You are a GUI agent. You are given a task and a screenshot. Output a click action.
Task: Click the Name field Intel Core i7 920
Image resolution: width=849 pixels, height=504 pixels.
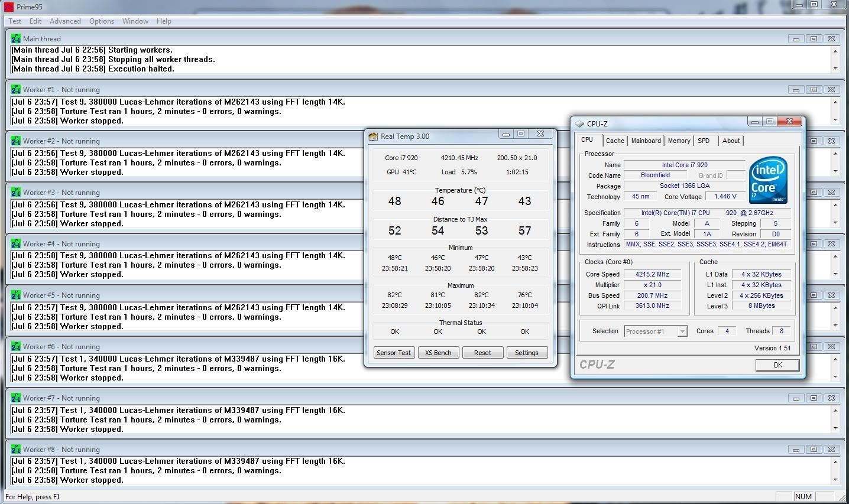point(684,165)
